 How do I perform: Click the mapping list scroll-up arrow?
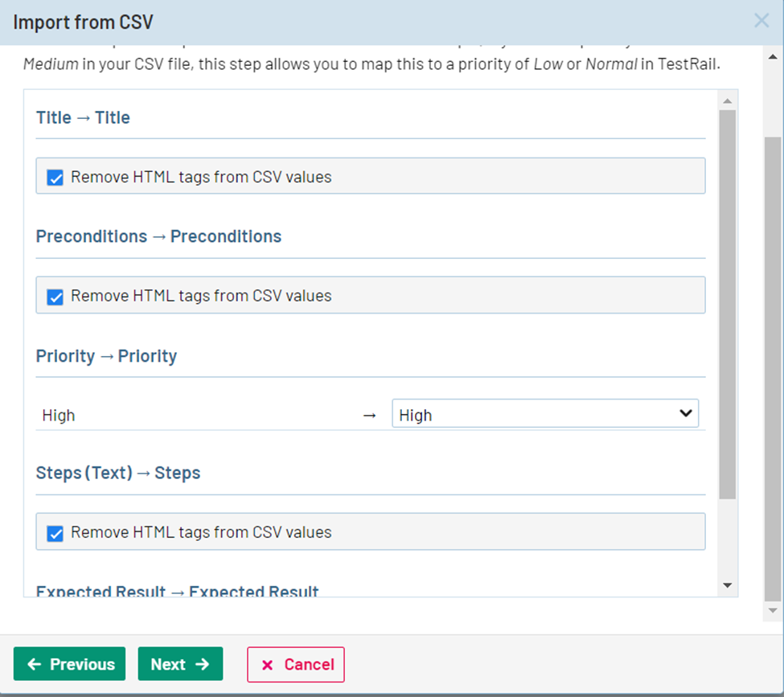click(x=727, y=101)
